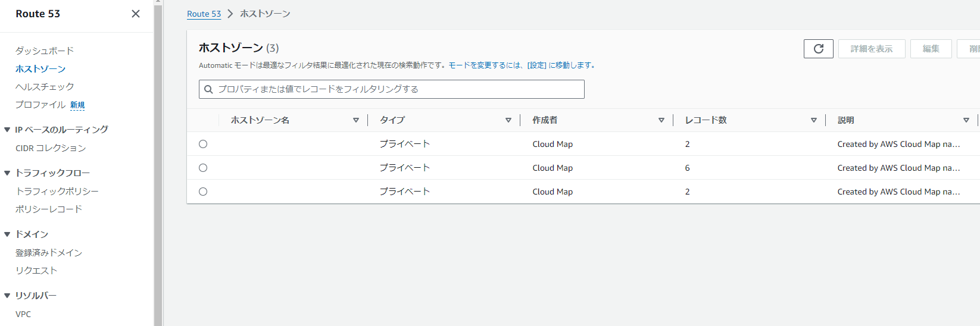
Task: Sort by hosted zone name column arrow
Action: pos(356,120)
